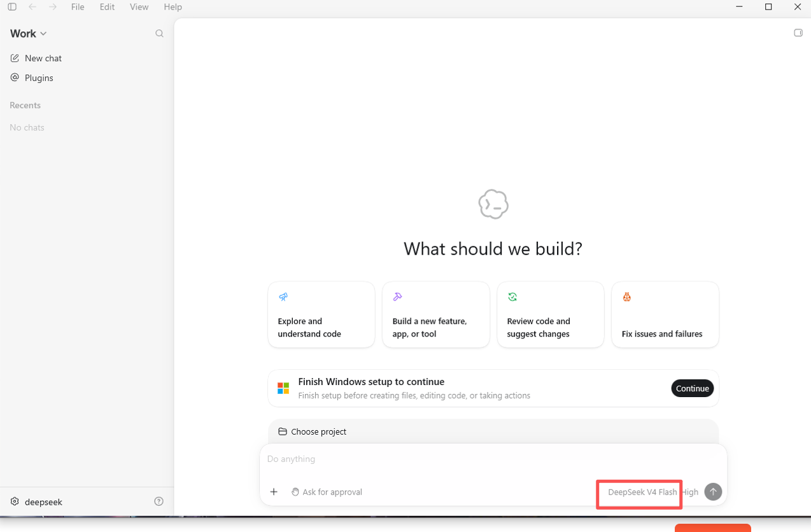Maximize the application window
Screen dimensions: 811x532
pyautogui.click(x=768, y=7)
